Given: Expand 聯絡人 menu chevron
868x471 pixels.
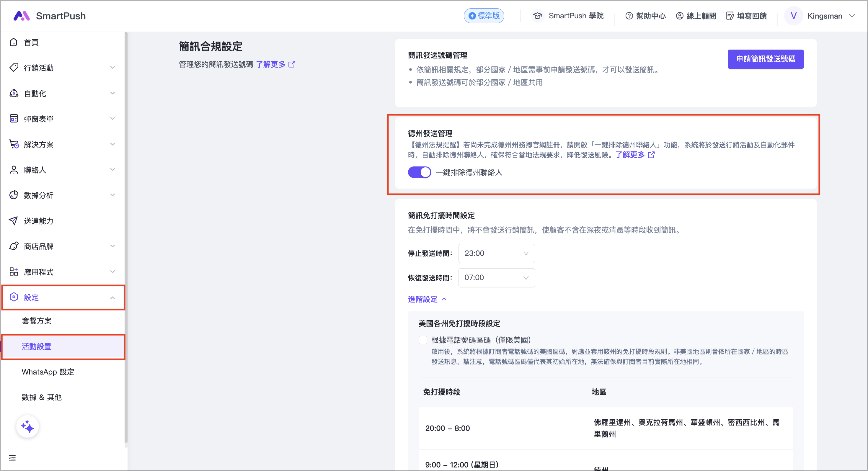Looking at the screenshot, I should (112, 169).
